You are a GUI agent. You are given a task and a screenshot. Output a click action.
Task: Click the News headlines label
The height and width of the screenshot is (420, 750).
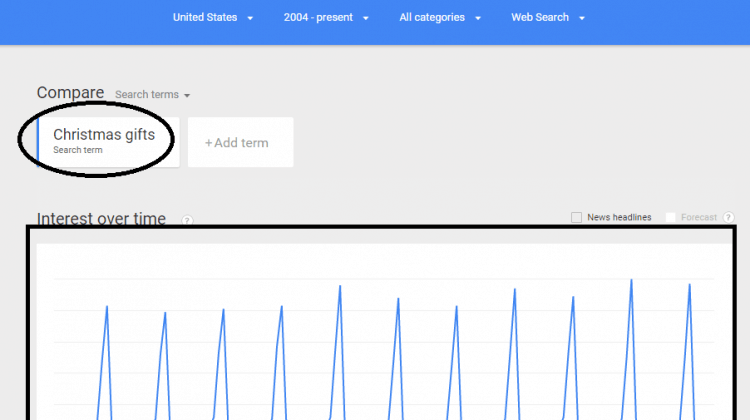[x=619, y=217]
